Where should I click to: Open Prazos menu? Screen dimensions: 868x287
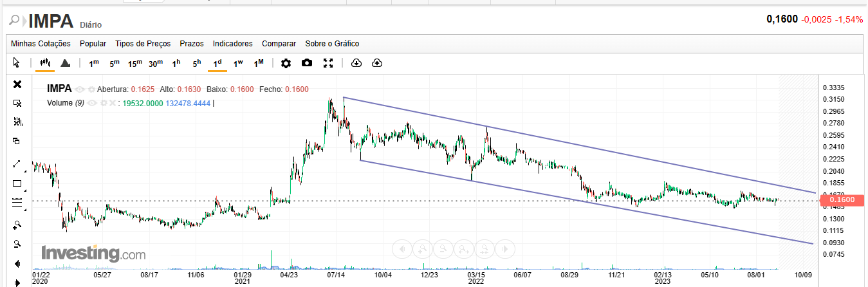click(x=192, y=44)
